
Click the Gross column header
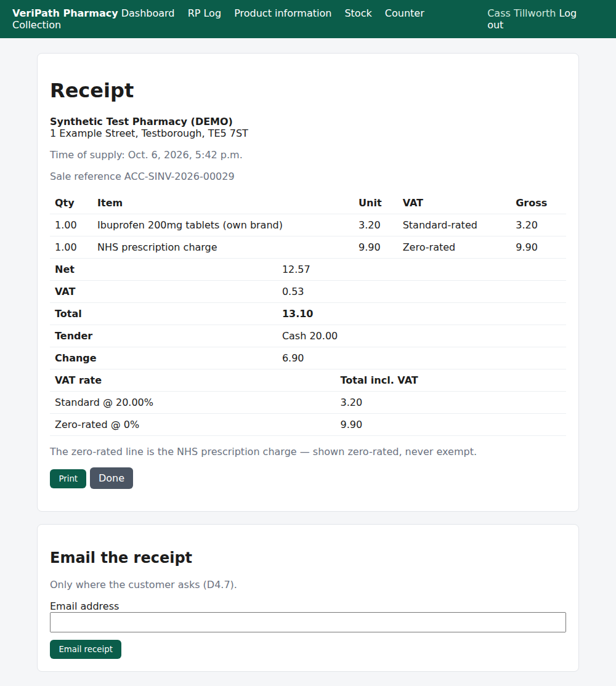[531, 203]
